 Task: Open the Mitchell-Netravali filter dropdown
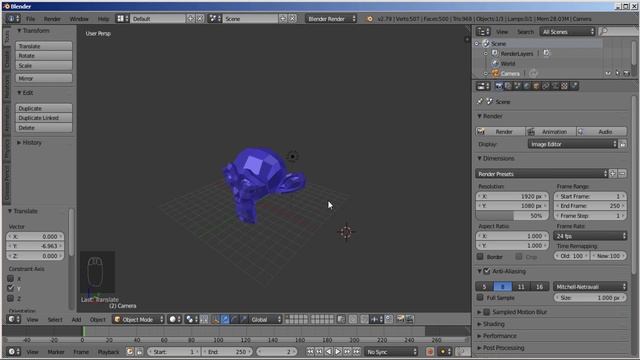(x=590, y=287)
